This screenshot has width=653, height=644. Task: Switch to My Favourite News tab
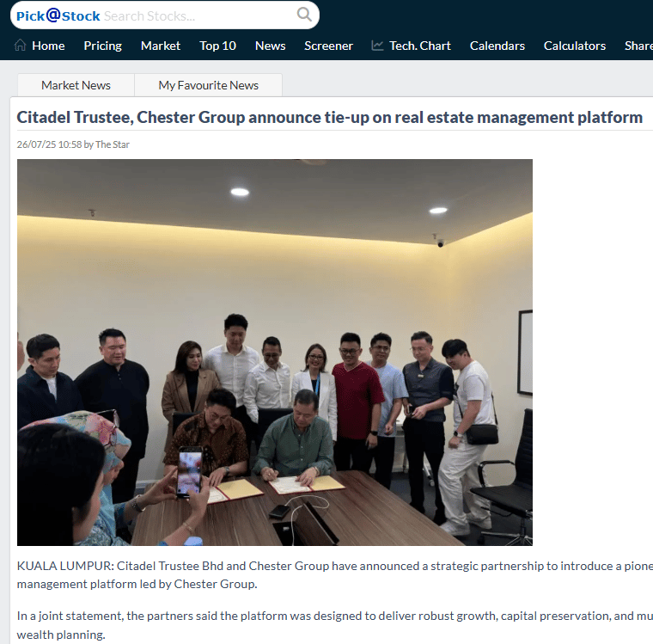click(208, 85)
